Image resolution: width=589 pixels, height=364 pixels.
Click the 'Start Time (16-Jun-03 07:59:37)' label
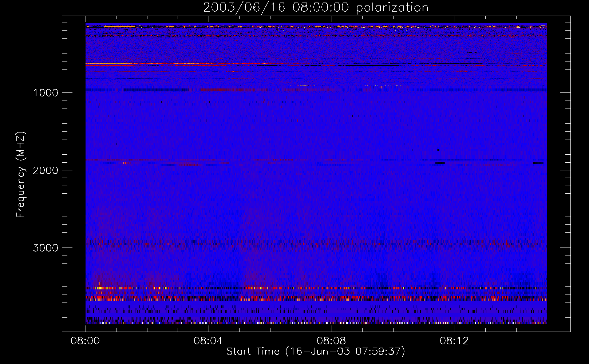(316, 352)
